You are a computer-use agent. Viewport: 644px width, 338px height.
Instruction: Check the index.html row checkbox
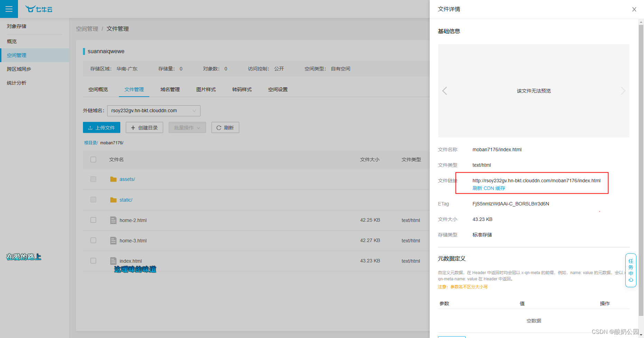tap(93, 261)
